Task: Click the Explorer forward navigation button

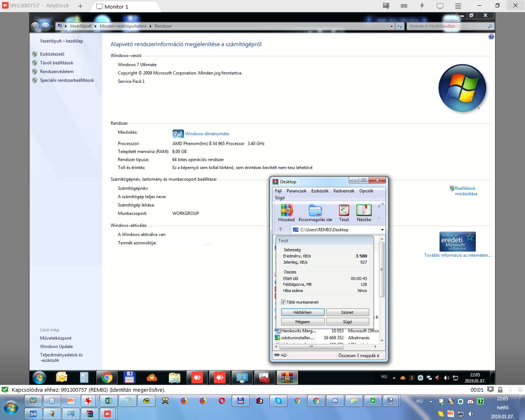Action: (46, 26)
